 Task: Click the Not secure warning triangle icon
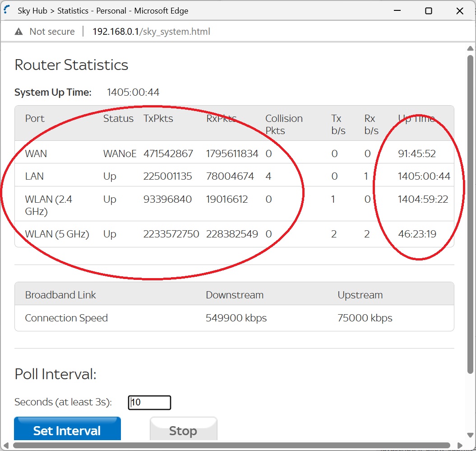click(18, 31)
